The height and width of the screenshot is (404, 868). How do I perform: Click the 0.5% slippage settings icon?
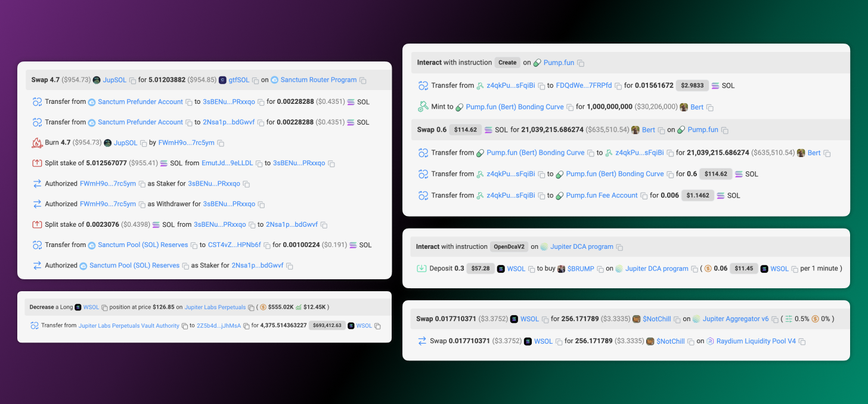[x=789, y=319]
